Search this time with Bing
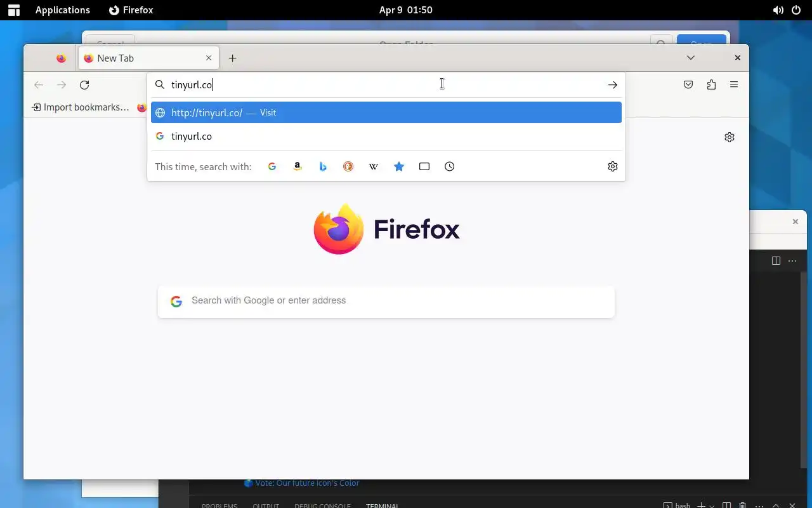 (x=323, y=166)
